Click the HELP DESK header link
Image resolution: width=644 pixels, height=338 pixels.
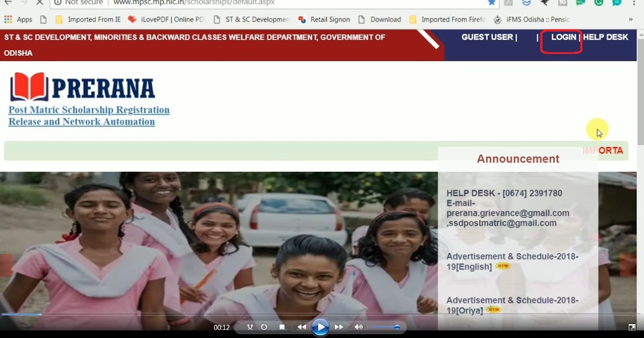tap(605, 38)
